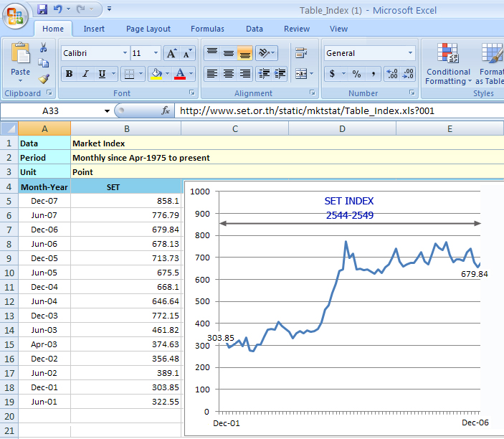Click the Select All corner button
Screen dimensions: 504x439
tap(9, 128)
